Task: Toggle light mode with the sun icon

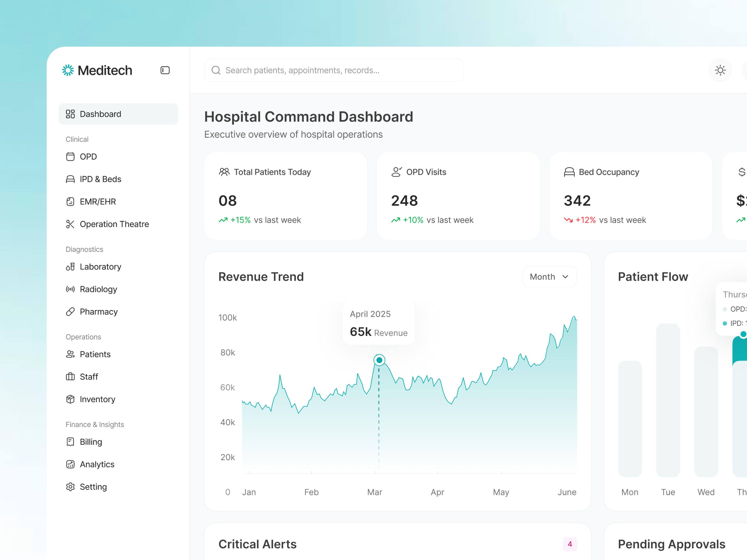Action: pos(720,70)
